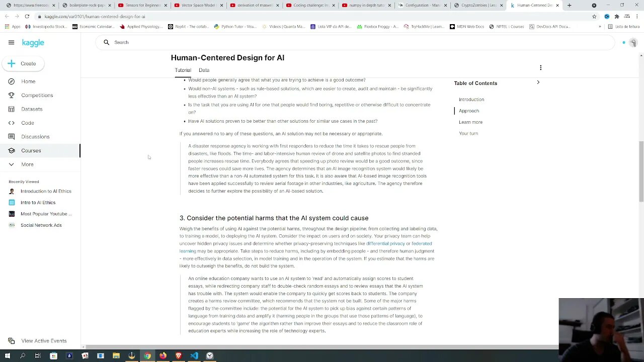
Task: Open a new browser tab
Action: (569, 5)
